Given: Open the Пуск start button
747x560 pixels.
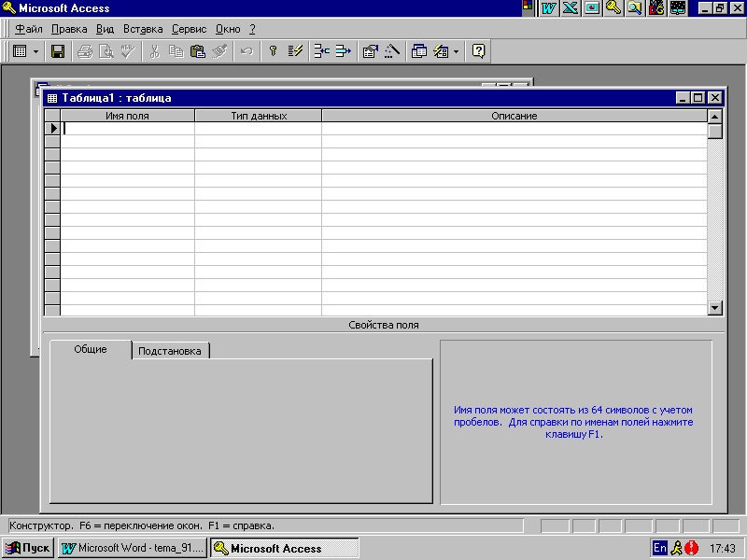Looking at the screenshot, I should click(x=28, y=548).
